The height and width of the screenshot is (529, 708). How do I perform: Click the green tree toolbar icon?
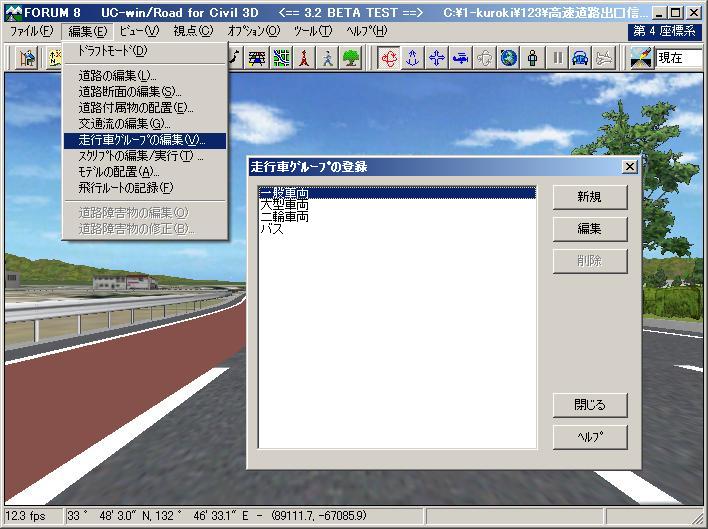coord(351,58)
